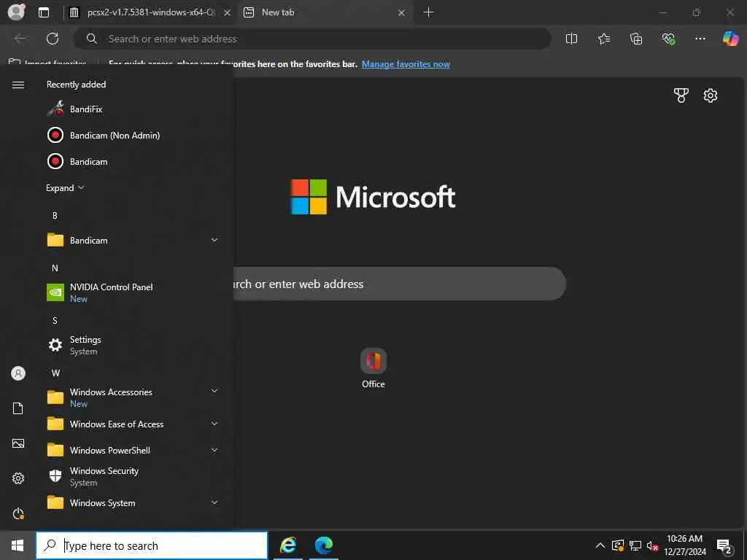Show hidden system tray icons

click(x=600, y=545)
